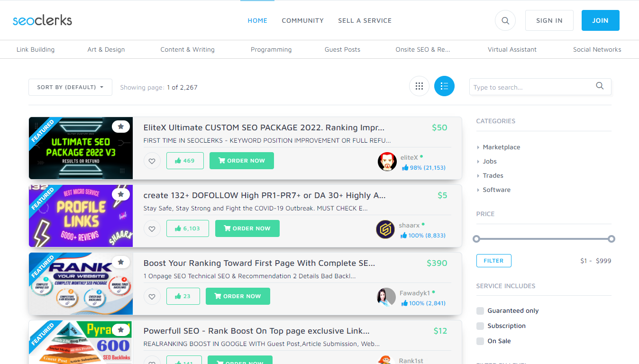Click the maximum price slider handle

pos(612,239)
